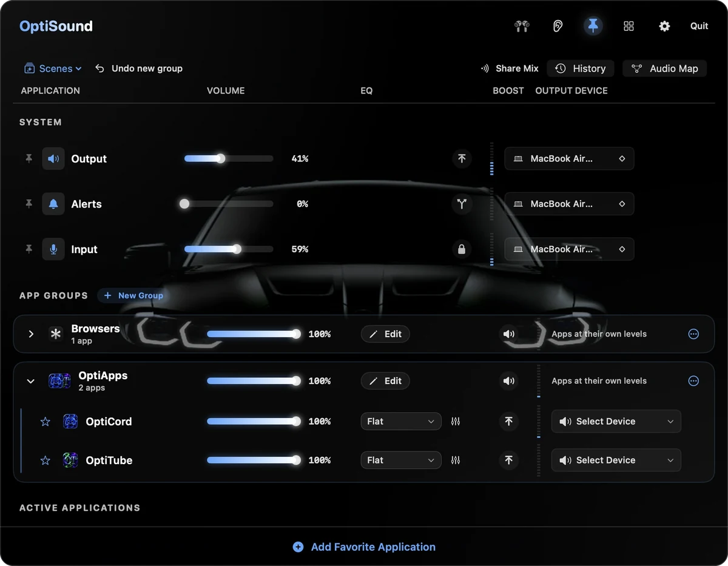
Task: Toggle boost for OptiCord
Action: tap(508, 422)
